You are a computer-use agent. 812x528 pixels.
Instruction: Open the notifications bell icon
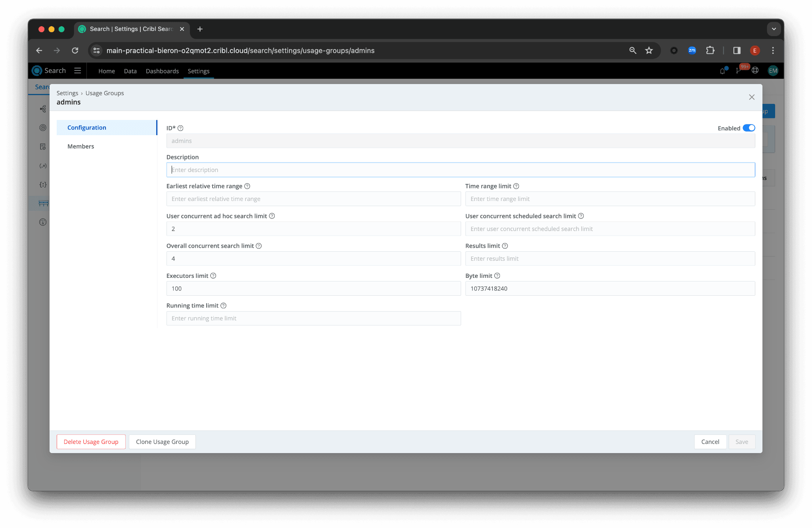722,71
